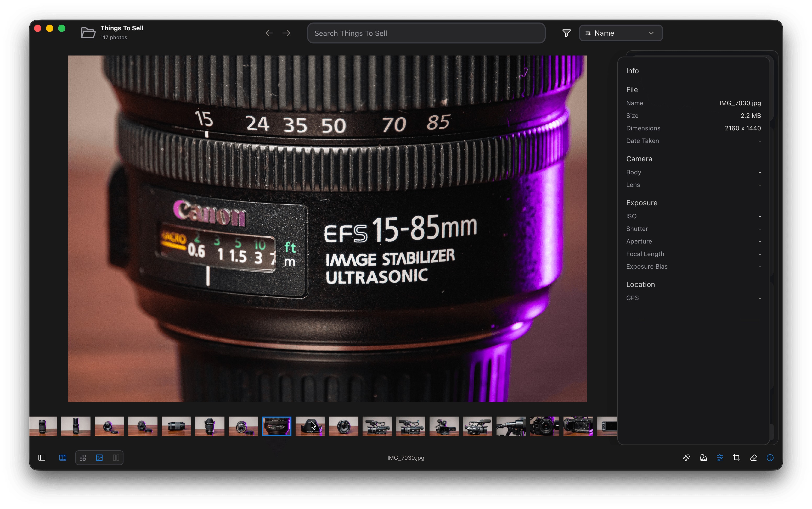The height and width of the screenshot is (509, 812).
Task: Click the Focal Length label
Action: 645,254
